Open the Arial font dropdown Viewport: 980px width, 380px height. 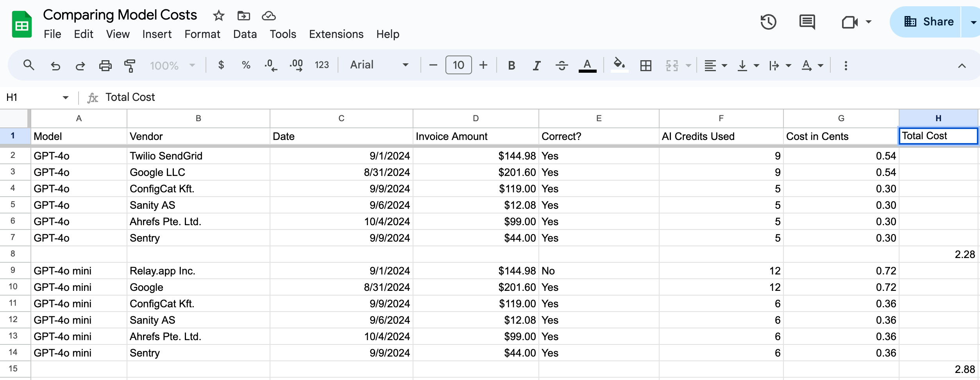tap(379, 65)
